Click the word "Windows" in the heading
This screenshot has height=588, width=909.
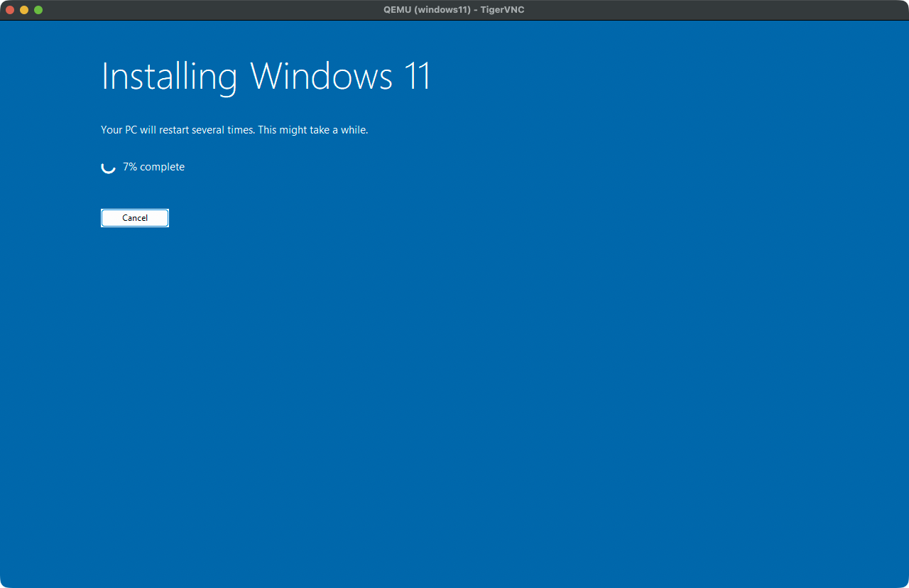tap(321, 76)
